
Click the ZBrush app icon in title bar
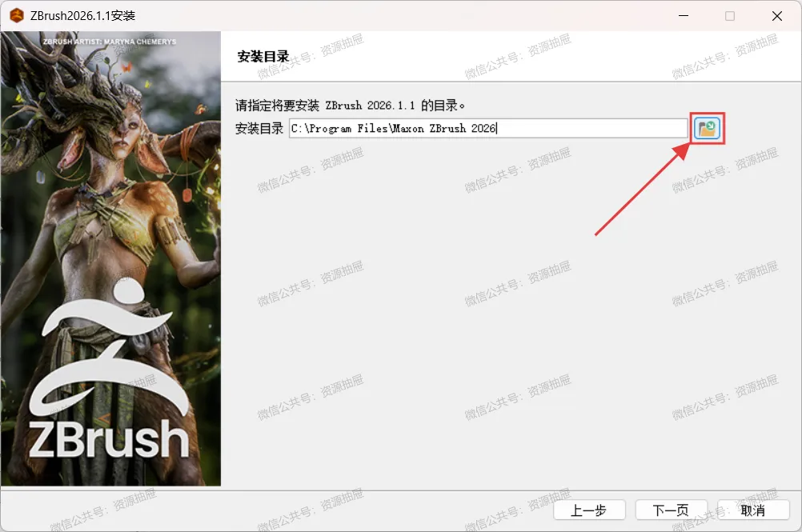17,16
